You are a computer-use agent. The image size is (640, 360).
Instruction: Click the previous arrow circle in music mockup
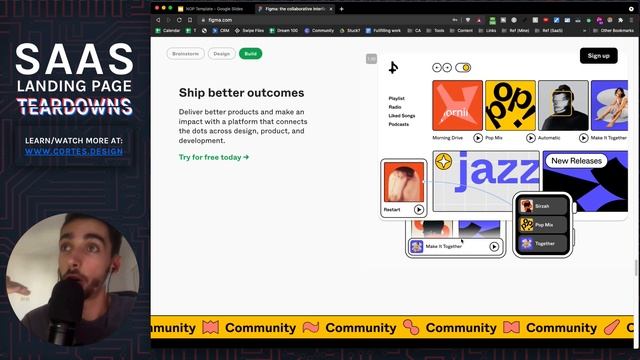click(x=437, y=67)
